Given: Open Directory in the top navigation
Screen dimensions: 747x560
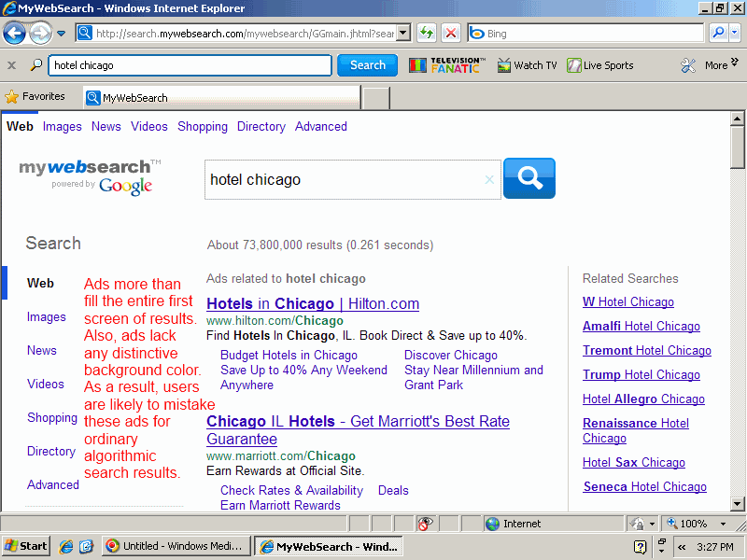Looking at the screenshot, I should click(261, 127).
